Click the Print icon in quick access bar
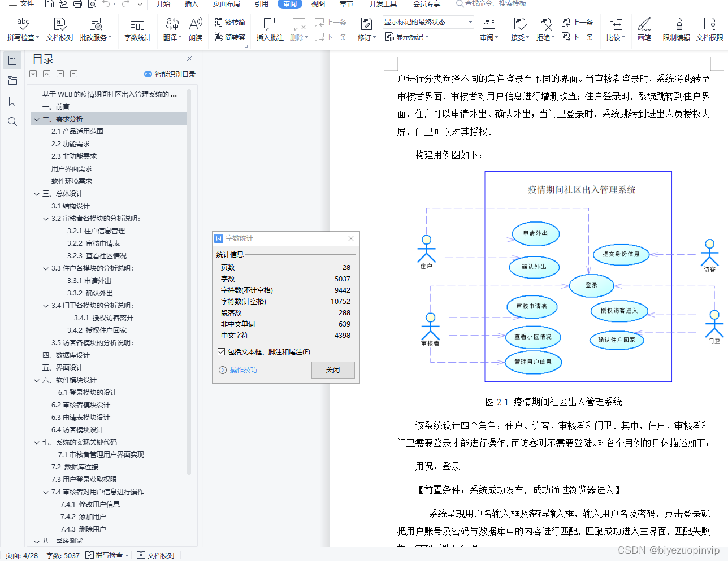This screenshot has height=561, width=728. coord(77,4)
